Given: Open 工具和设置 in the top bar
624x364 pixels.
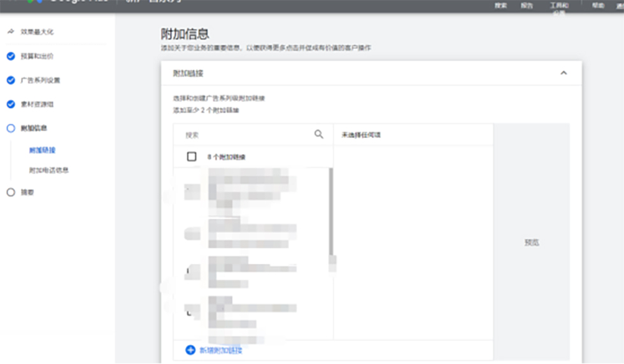Looking at the screenshot, I should coord(559,6).
